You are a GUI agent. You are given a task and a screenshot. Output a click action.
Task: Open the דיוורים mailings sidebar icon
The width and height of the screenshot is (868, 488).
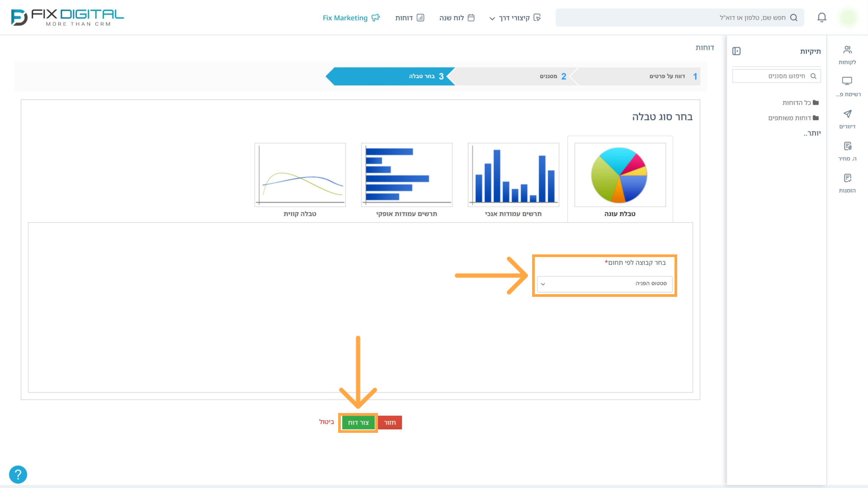[848, 114]
